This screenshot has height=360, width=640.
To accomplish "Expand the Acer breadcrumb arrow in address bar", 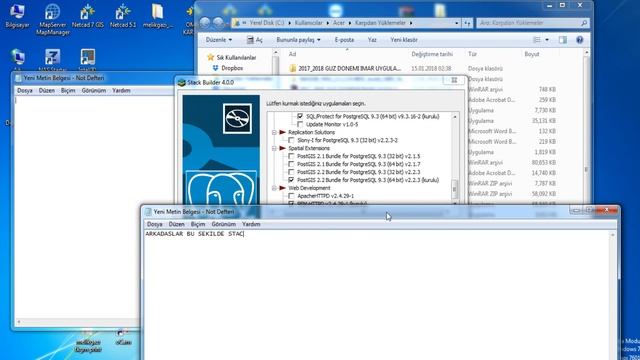I will [x=350, y=23].
